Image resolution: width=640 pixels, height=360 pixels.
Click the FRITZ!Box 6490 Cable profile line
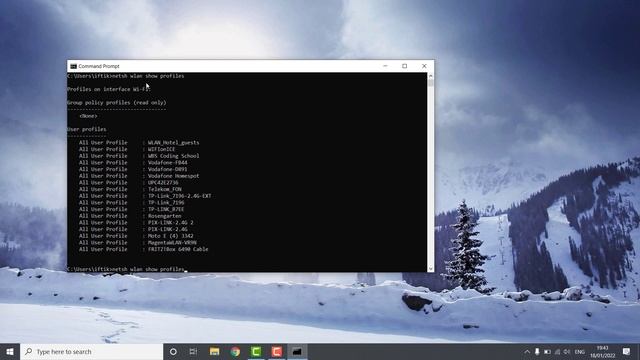144,249
